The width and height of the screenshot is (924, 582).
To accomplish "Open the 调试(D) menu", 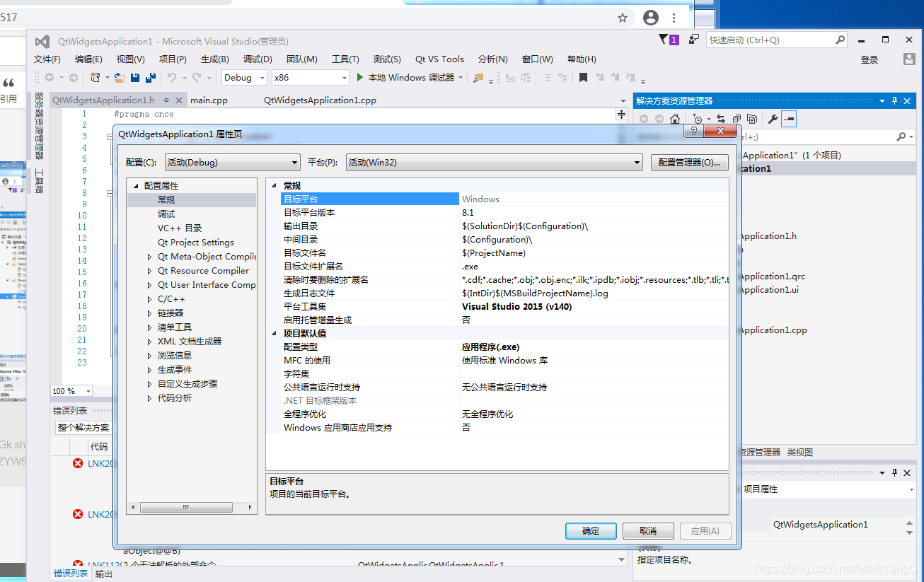I will [258, 59].
